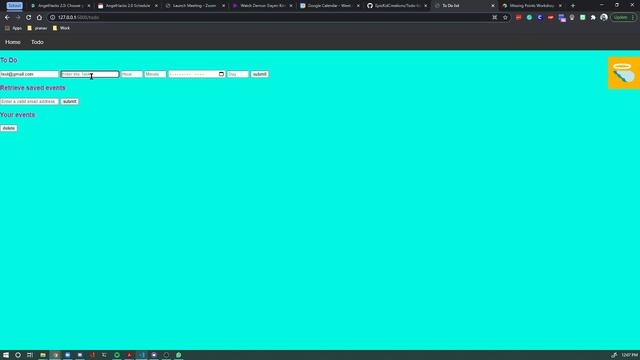This screenshot has width=640, height=360.
Task: Click the QR/screenshot icon left of the star
Action: pyautogui.click(x=495, y=18)
